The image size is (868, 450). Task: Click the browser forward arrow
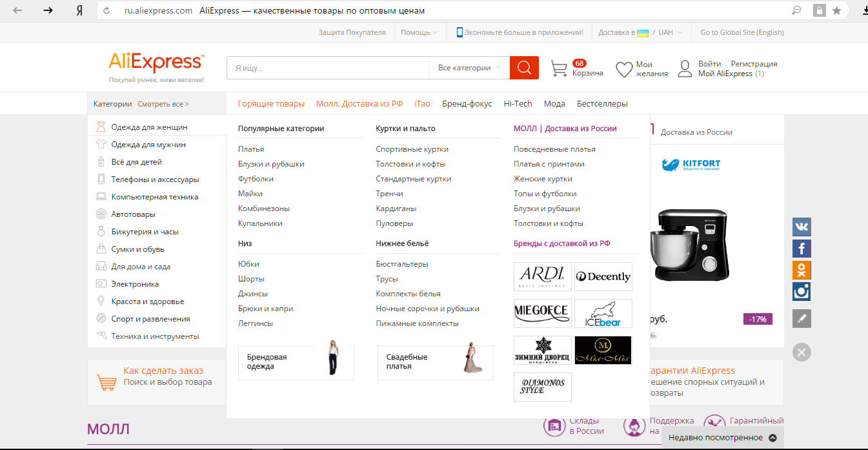click(48, 10)
